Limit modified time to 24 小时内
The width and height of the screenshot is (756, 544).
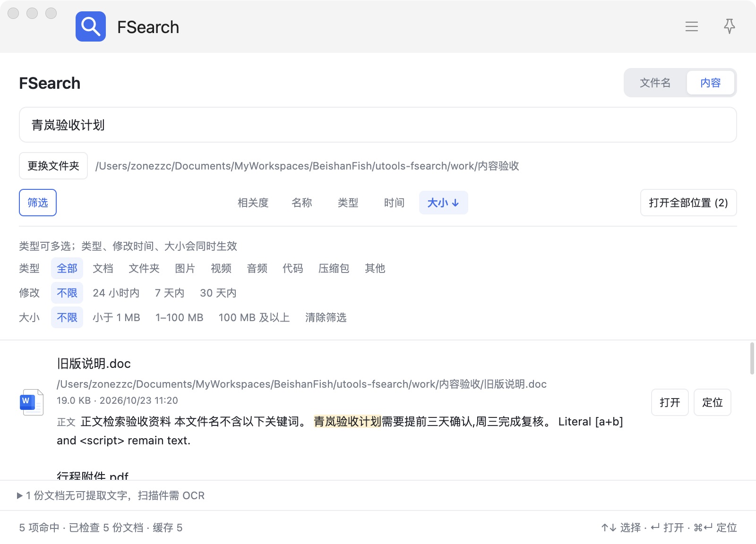[x=116, y=293]
